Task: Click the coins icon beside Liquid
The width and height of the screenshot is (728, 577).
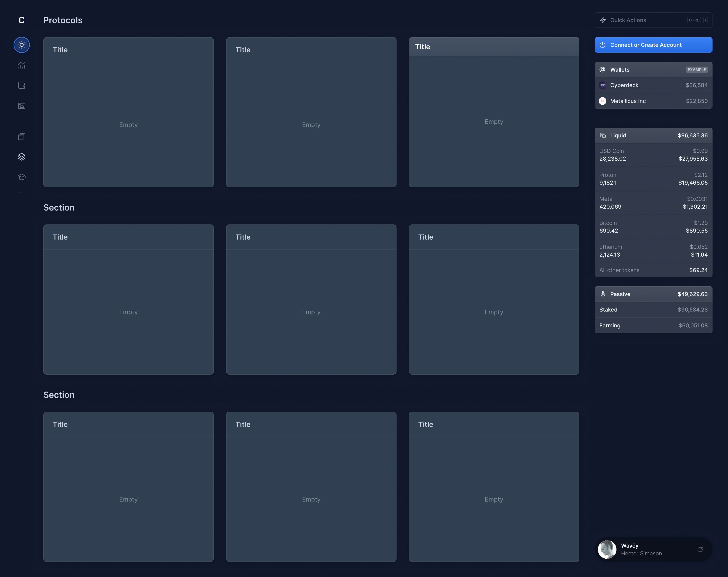Action: coord(603,135)
